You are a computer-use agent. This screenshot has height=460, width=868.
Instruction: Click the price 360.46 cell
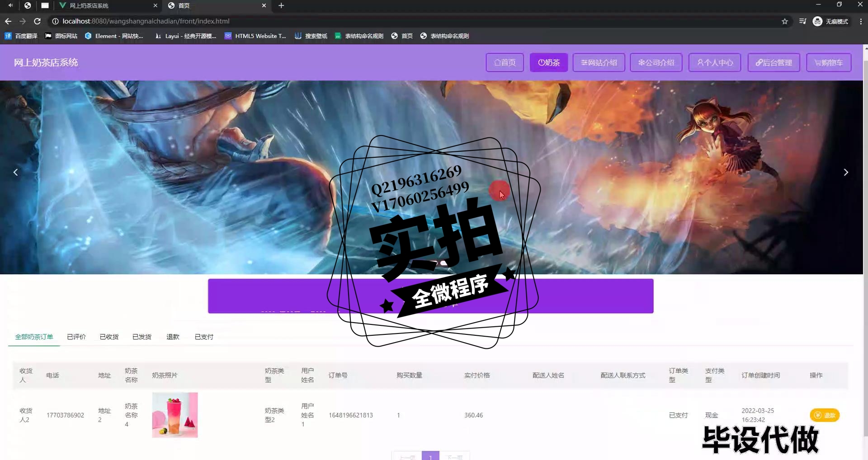click(x=473, y=415)
